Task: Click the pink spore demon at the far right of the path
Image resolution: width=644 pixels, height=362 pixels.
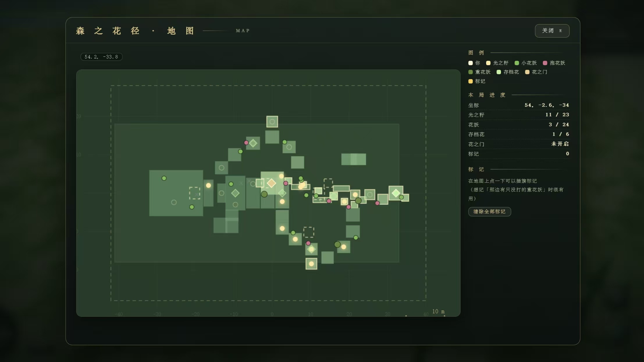Action: click(x=377, y=203)
